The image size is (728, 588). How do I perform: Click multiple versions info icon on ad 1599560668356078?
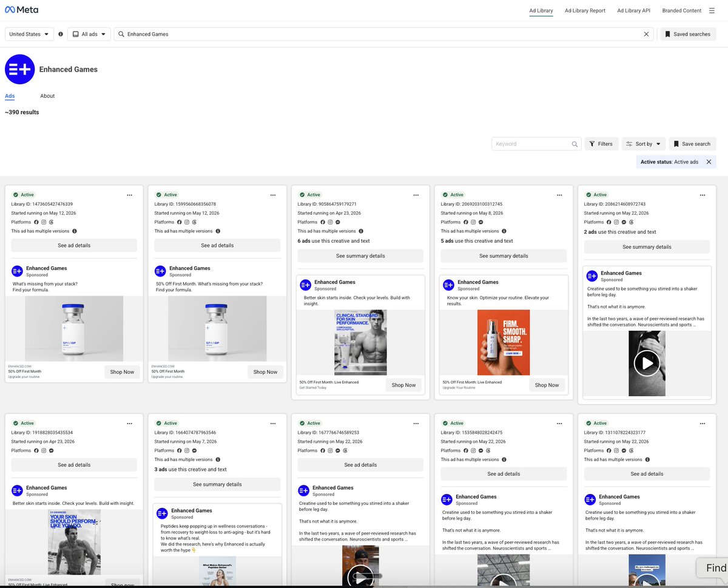point(218,231)
